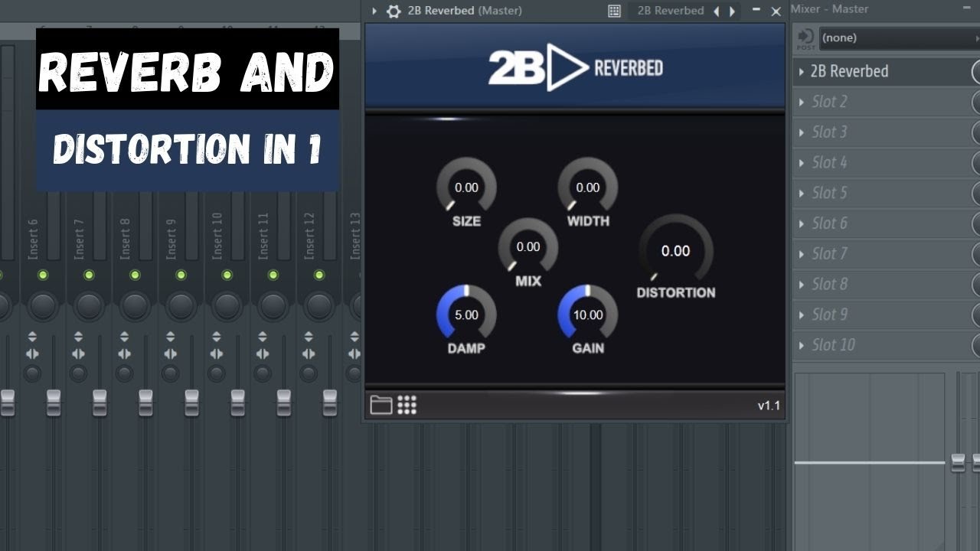Swap left/right channels on Insert 7
Image resolution: width=980 pixels, height=551 pixels.
78,354
